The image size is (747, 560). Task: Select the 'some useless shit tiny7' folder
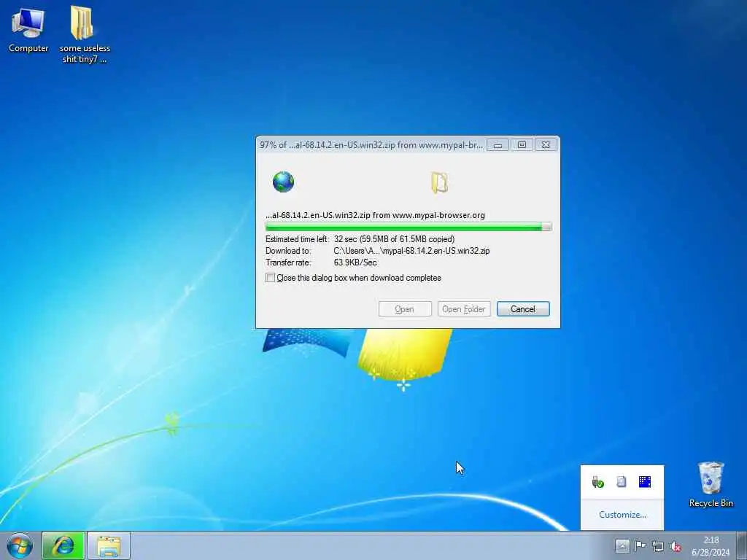[85, 34]
